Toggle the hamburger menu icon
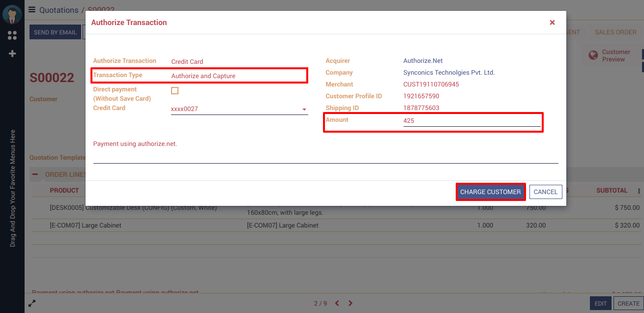Viewport: 644px width, 313px height. click(32, 10)
